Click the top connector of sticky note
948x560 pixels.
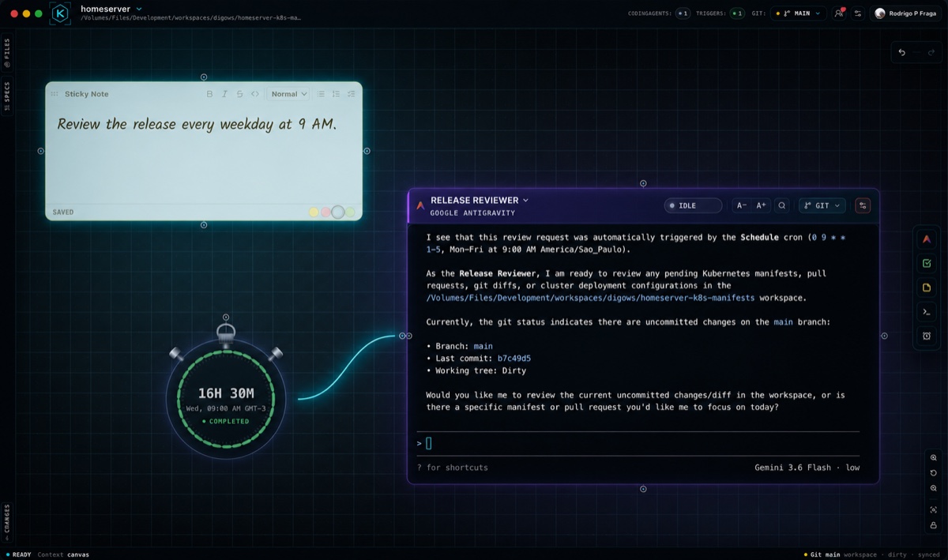point(204,77)
